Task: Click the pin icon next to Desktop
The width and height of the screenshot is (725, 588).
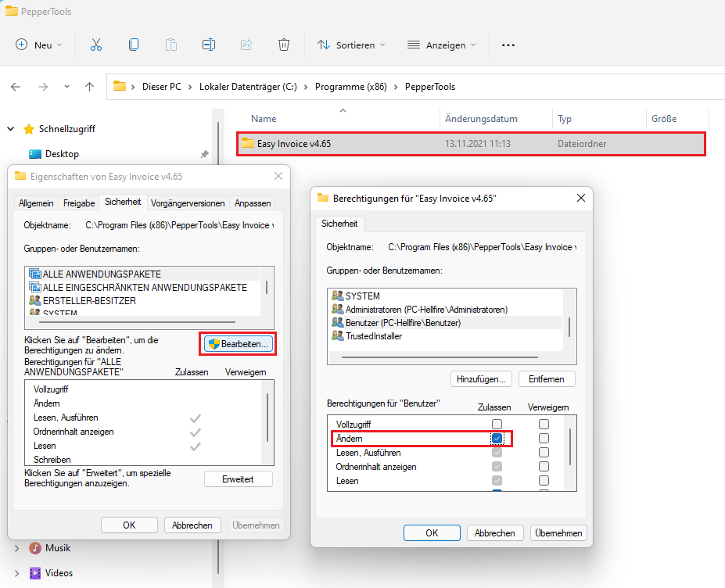Action: pyautogui.click(x=204, y=154)
